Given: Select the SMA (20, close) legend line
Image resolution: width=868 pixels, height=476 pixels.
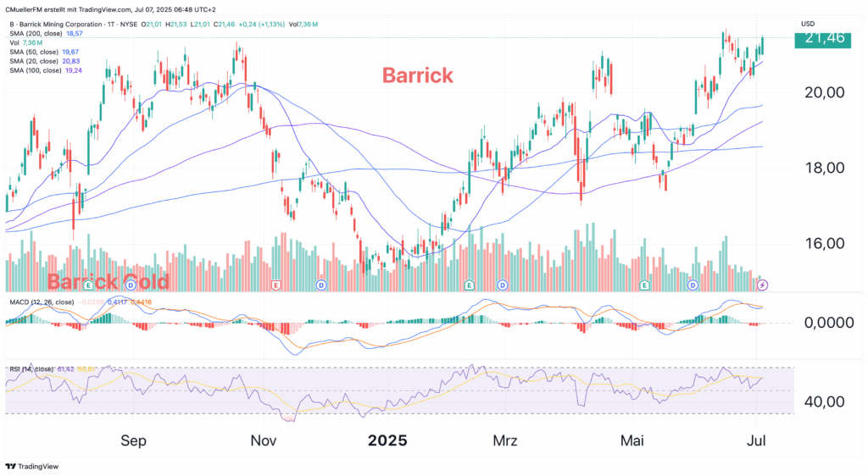Looking at the screenshot, I should pos(44,61).
